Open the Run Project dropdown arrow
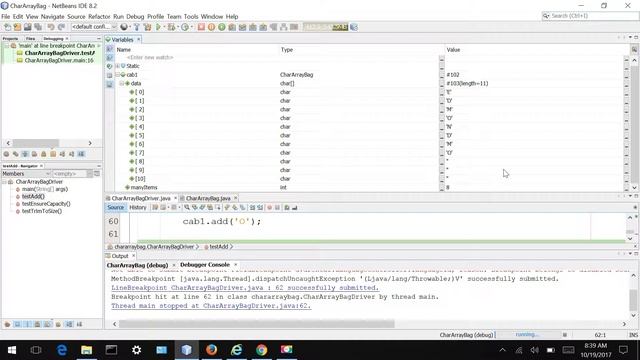Screen dimensions: 640x360 (164, 27)
